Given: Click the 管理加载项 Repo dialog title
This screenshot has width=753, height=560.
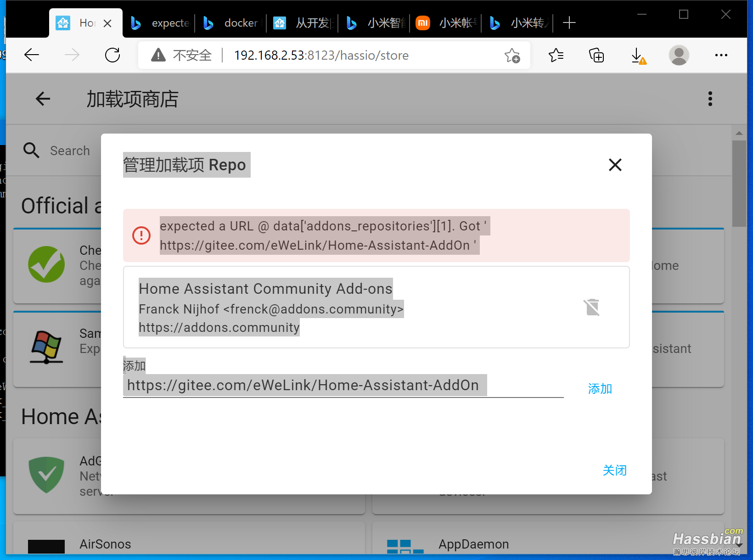Looking at the screenshot, I should tap(185, 165).
